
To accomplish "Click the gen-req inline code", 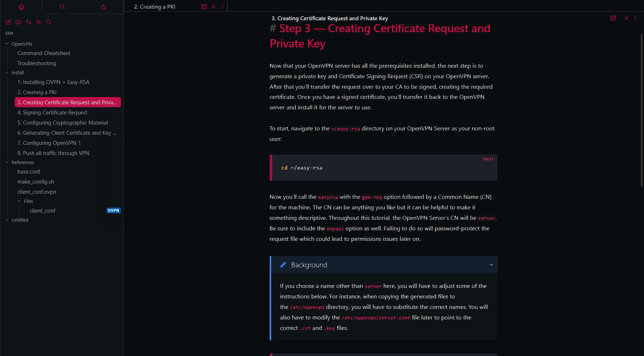I will (372, 197).
